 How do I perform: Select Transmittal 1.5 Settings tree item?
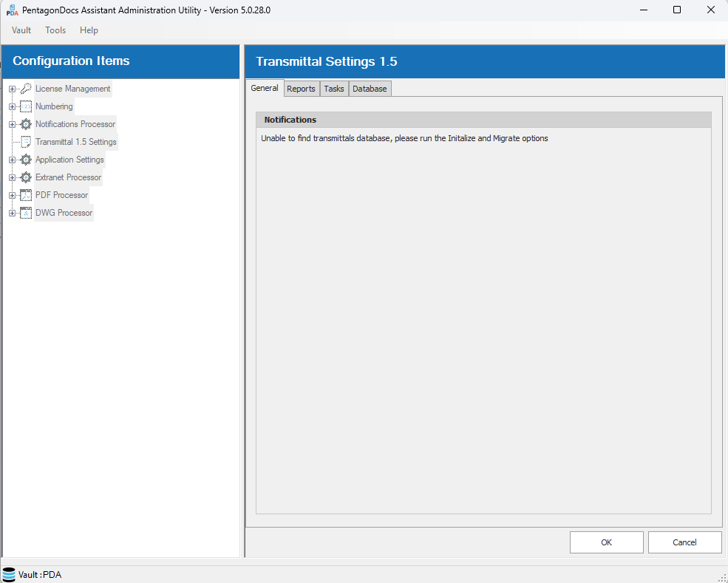pyautogui.click(x=75, y=142)
